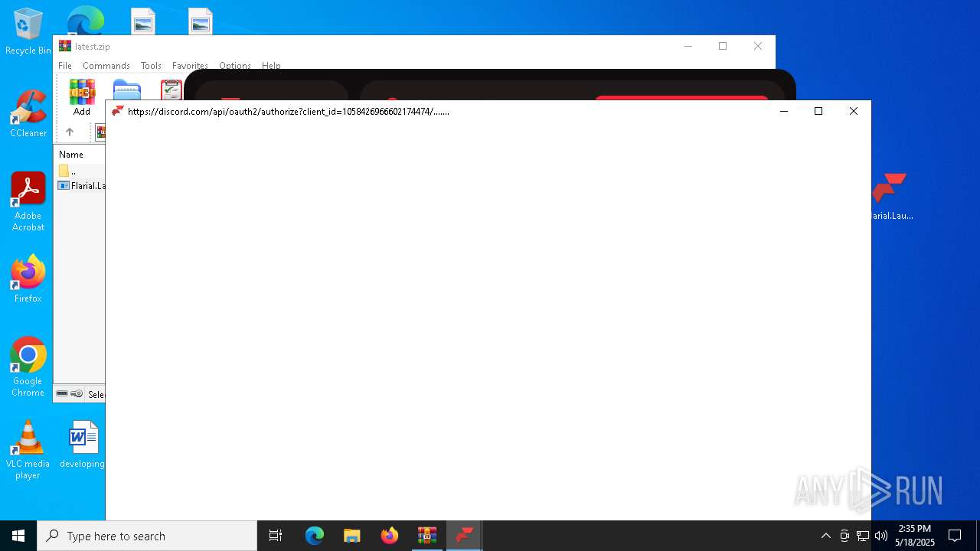Click the Discord OAuth URL title text
The image size is (980, 551).
[289, 112]
